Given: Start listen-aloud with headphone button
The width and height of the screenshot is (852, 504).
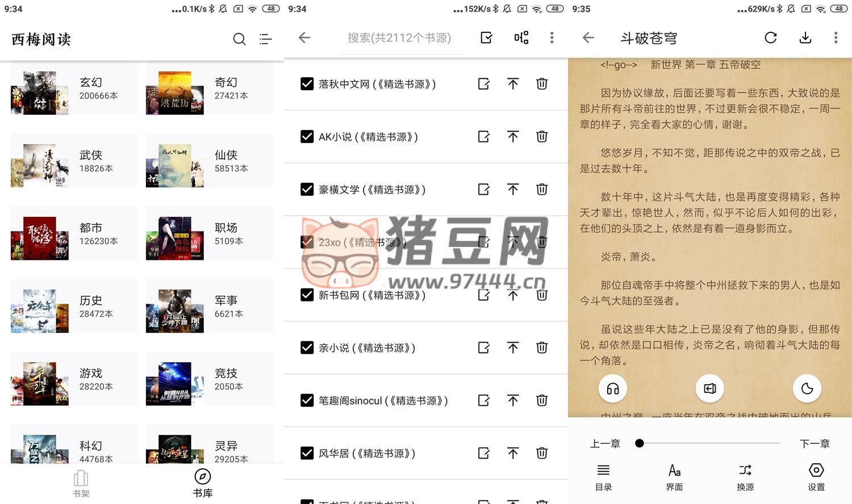Looking at the screenshot, I should [x=613, y=389].
